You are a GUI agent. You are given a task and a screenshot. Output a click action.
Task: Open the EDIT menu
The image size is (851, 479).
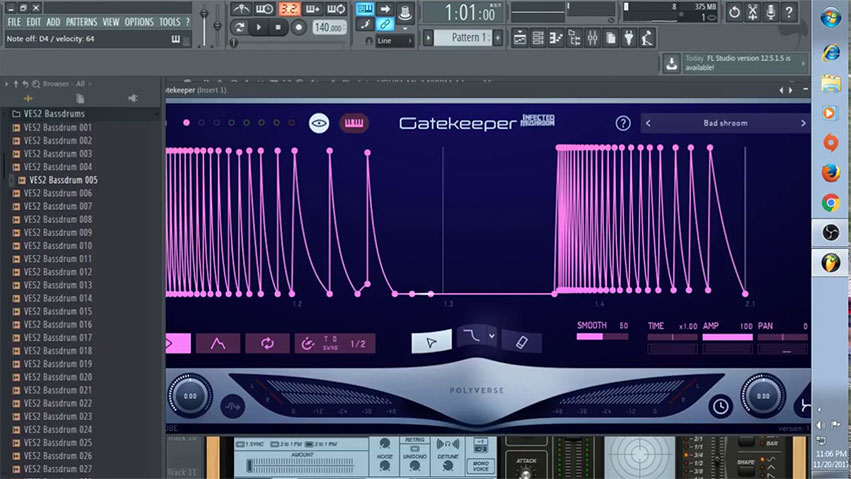coord(34,22)
